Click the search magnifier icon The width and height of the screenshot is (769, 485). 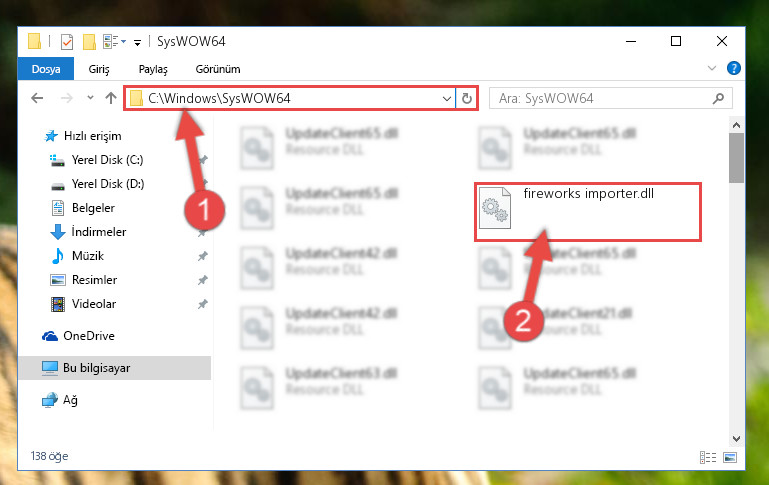718,99
